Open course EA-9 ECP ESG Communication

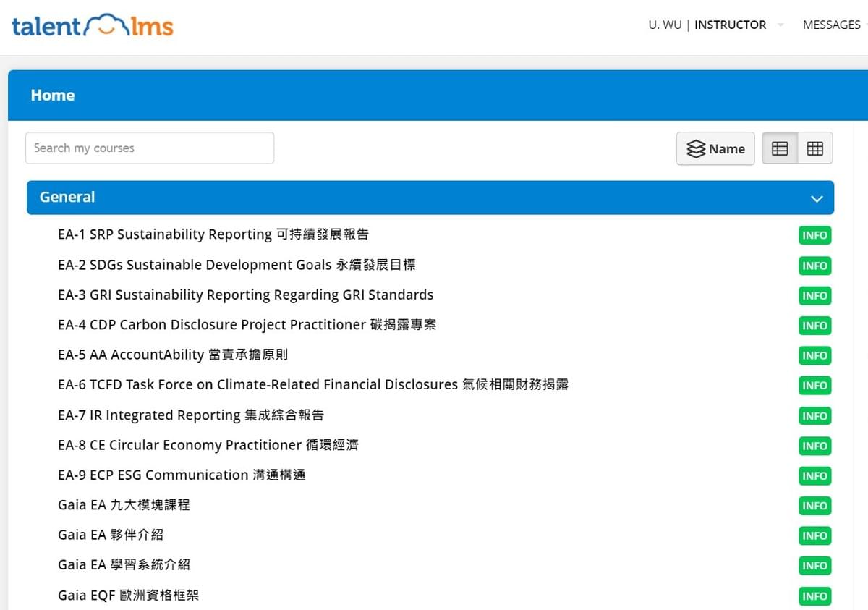[182, 475]
